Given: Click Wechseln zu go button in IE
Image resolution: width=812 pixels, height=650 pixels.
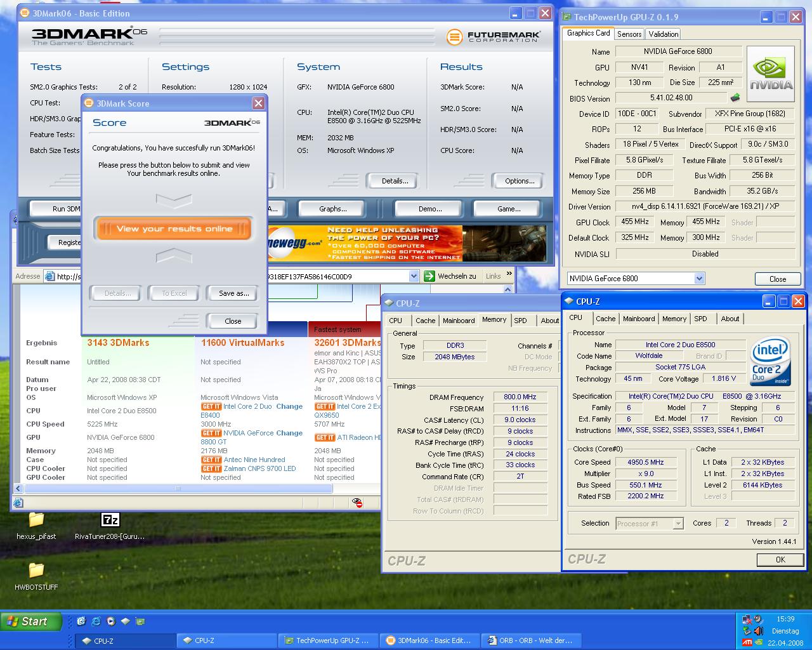Looking at the screenshot, I should [x=450, y=276].
